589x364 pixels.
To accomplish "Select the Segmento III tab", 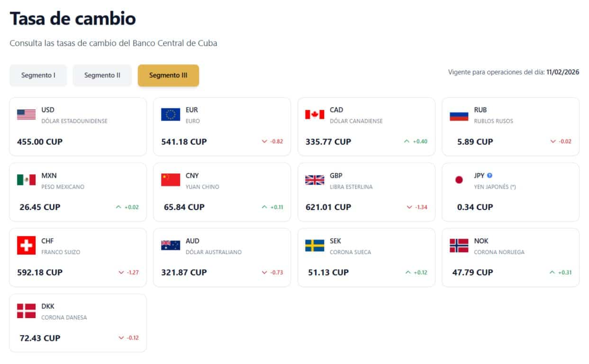I will pos(168,75).
